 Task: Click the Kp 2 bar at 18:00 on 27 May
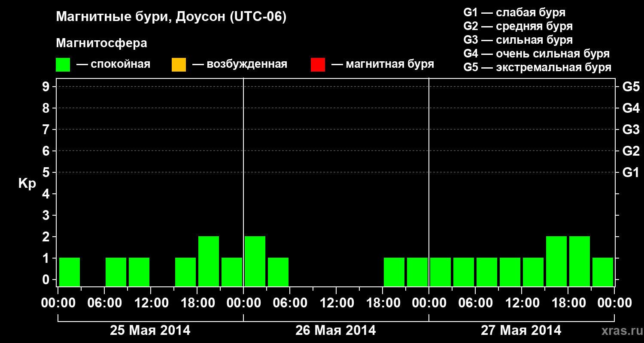pos(580,261)
